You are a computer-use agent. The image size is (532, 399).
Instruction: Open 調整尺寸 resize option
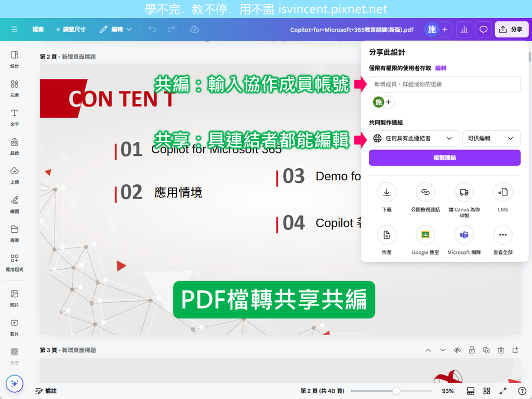71,30
